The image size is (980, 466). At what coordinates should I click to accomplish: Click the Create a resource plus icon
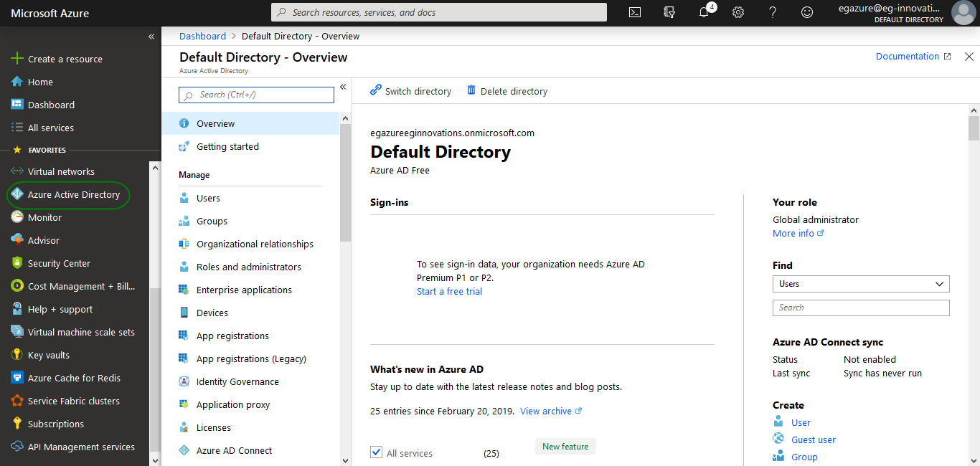17,59
